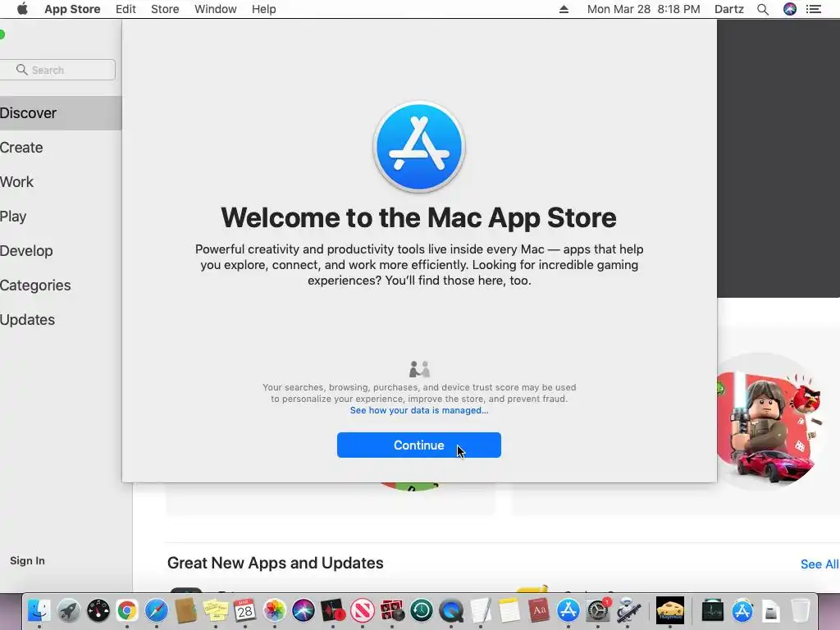
Task: Open the black gauge dashboard Dock icon
Action: 98,610
